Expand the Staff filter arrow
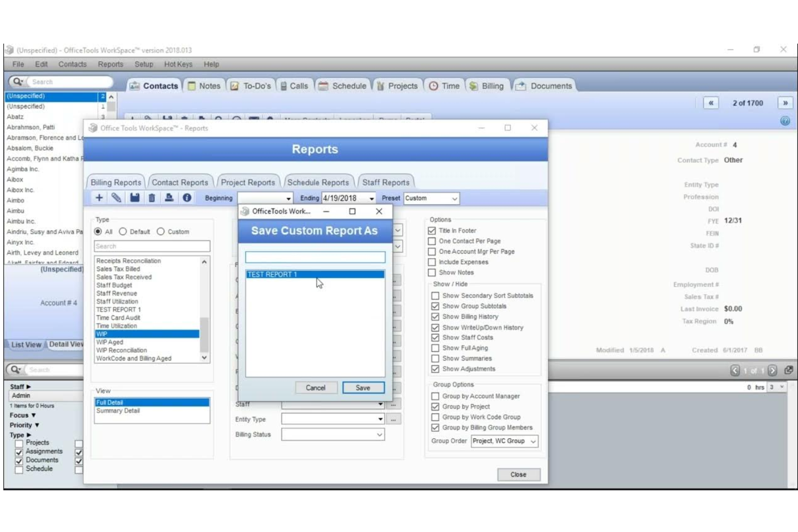This screenshot has height=532, width=798. (x=29, y=386)
